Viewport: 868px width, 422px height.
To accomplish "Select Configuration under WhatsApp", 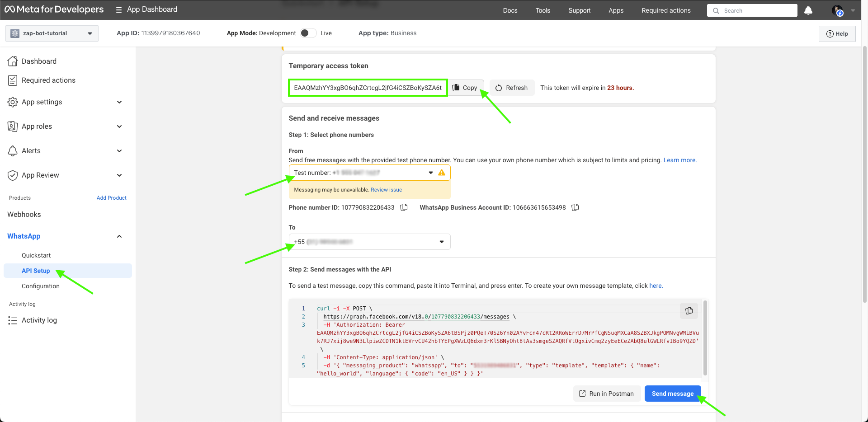I will [41, 286].
